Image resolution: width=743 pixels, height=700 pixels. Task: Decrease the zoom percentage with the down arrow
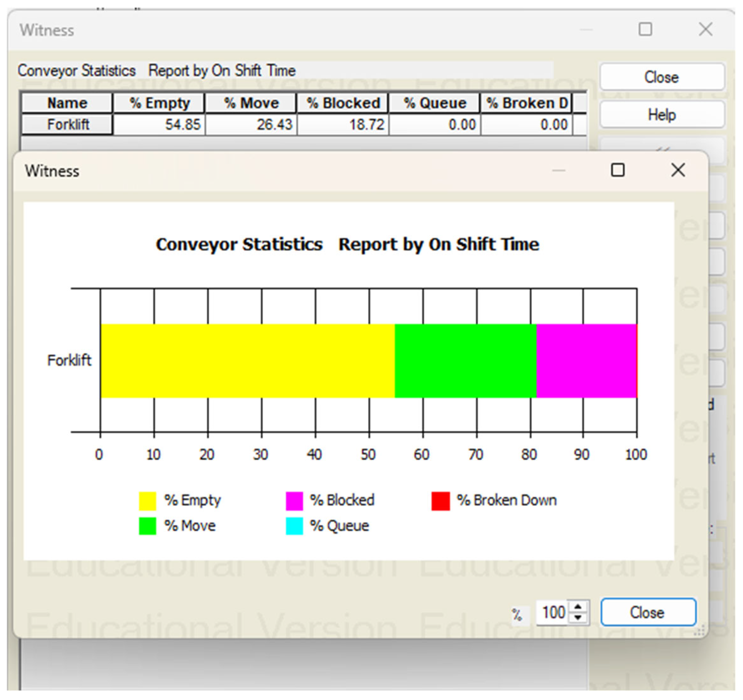coord(578,617)
